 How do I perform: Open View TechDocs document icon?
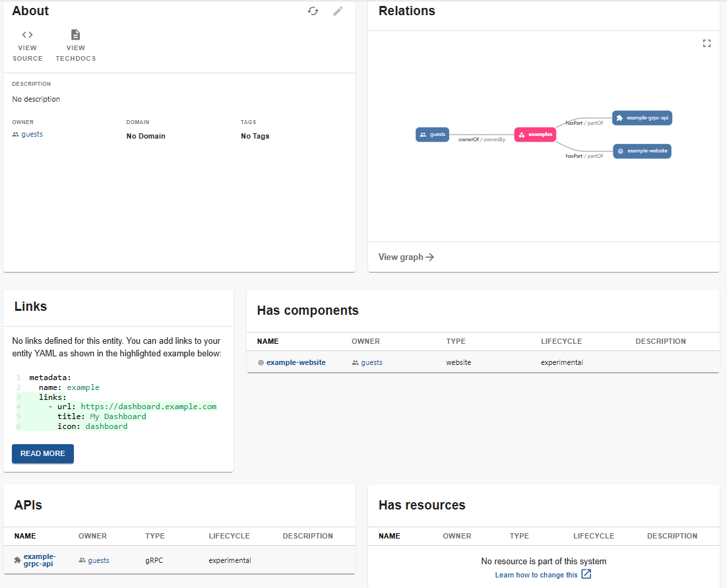(76, 35)
